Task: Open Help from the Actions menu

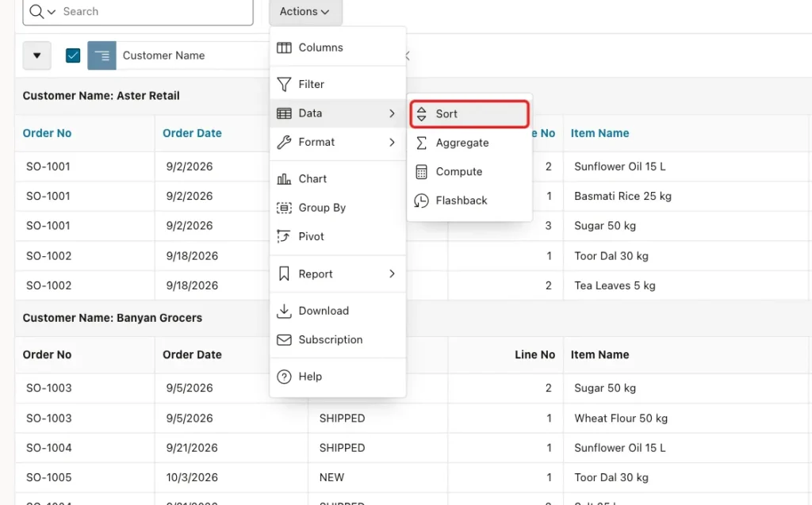Action: [338, 377]
